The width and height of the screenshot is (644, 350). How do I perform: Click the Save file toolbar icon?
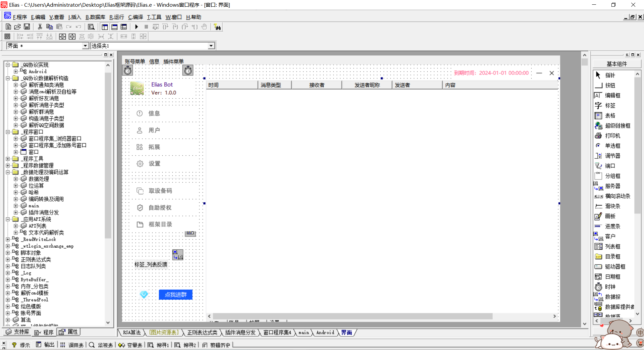point(27,27)
